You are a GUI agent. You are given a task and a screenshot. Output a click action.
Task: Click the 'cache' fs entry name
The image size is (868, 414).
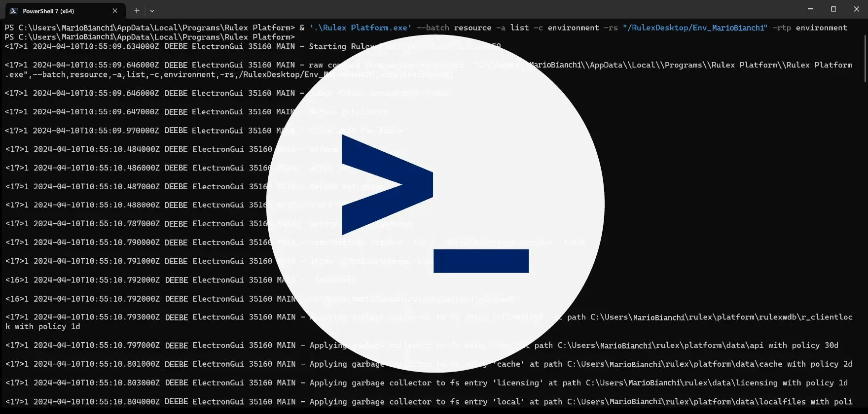pyautogui.click(x=509, y=364)
